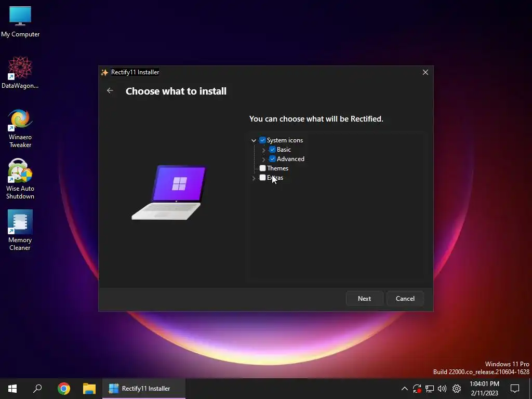The width and height of the screenshot is (532, 399).
Task: Uncheck the System icons checkbox
Action: [262, 140]
